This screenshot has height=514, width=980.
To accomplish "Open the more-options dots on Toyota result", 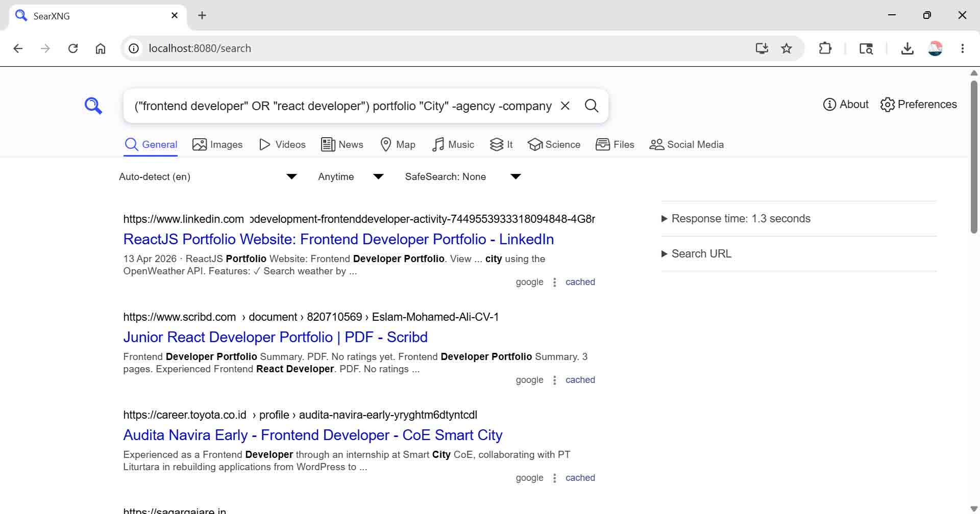I will (554, 478).
